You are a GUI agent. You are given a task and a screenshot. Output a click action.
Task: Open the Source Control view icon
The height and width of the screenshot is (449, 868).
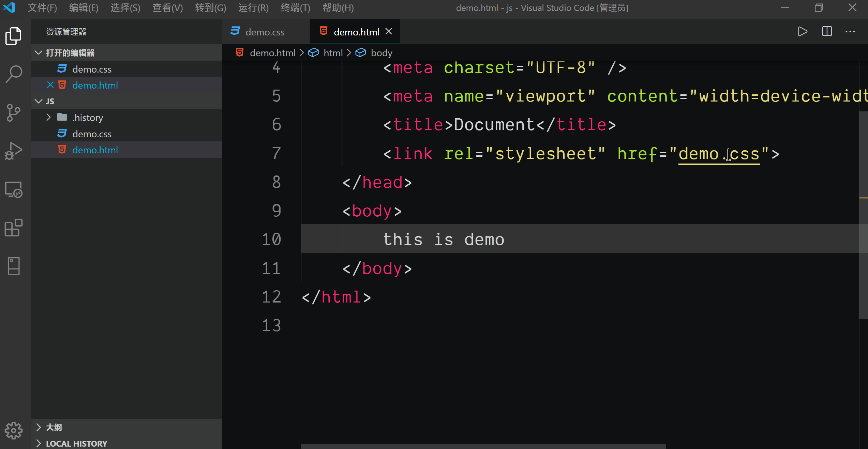pyautogui.click(x=14, y=112)
